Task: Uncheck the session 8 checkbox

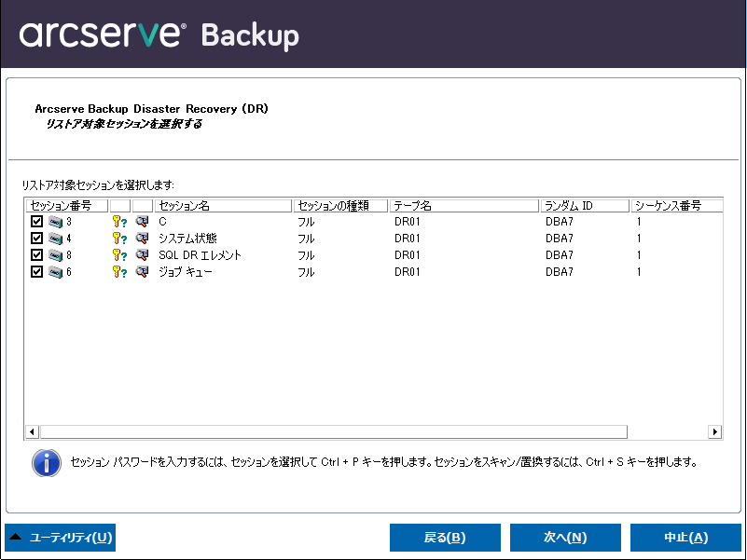Action: [x=36, y=254]
